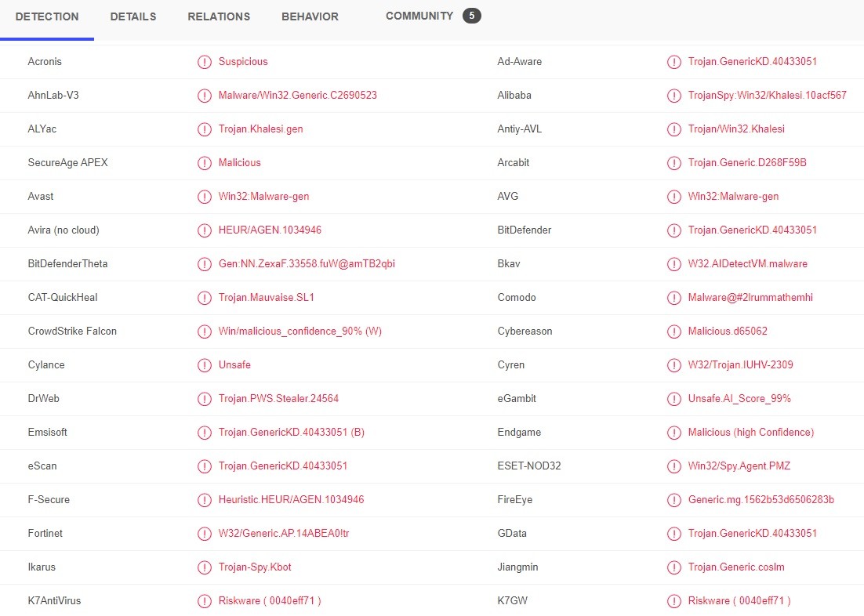Select the TrojanSpy:Win32/Khalesi.10acf567 result

coord(767,95)
